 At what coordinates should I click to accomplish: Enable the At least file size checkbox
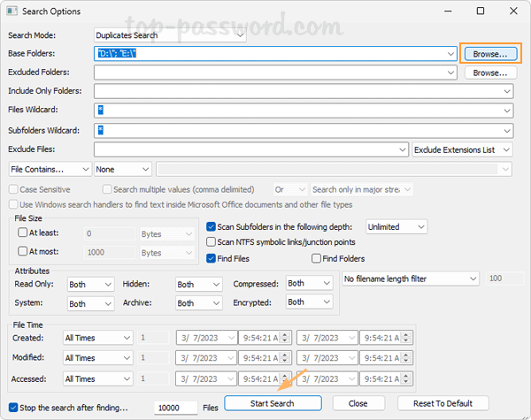click(x=23, y=233)
